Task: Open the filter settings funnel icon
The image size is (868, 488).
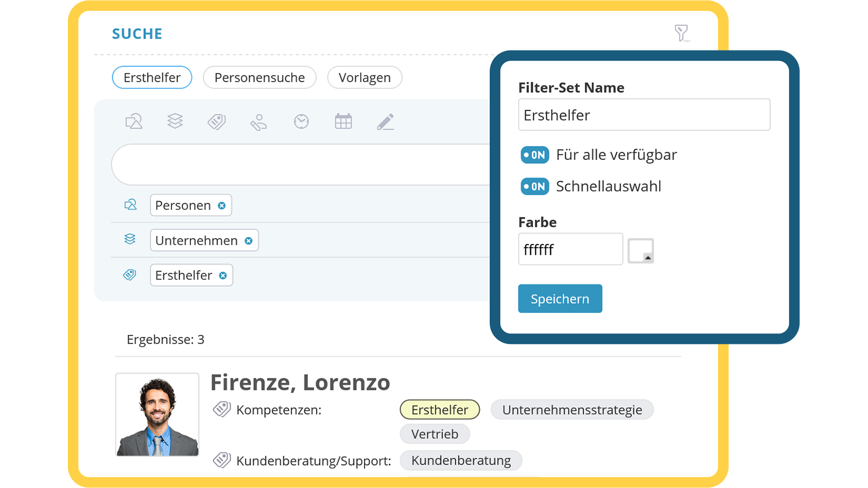Action: click(x=681, y=33)
